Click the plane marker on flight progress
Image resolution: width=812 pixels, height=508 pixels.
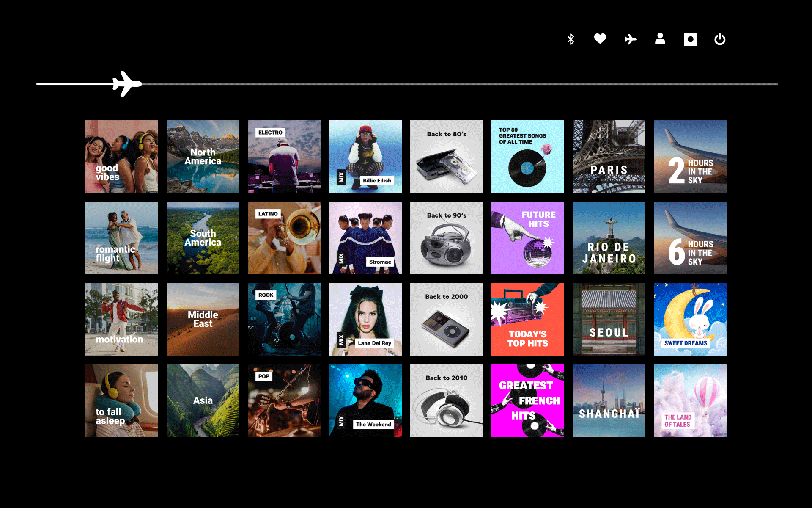(x=126, y=84)
